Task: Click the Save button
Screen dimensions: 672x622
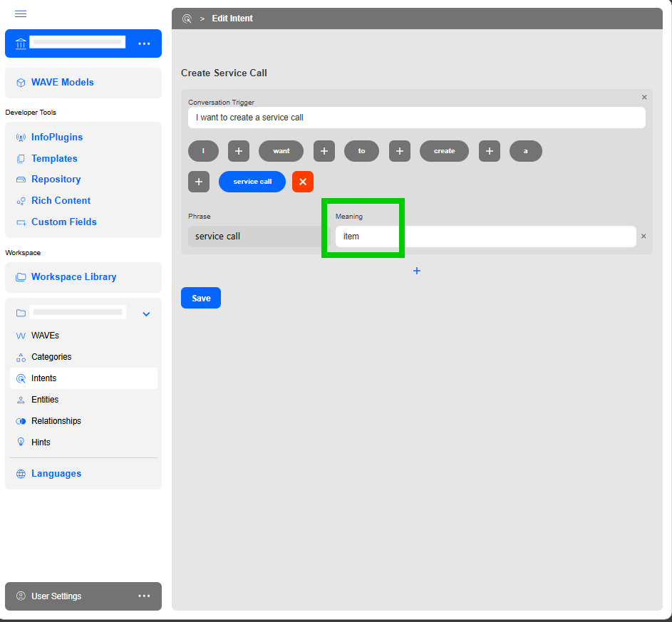Action: (x=201, y=298)
